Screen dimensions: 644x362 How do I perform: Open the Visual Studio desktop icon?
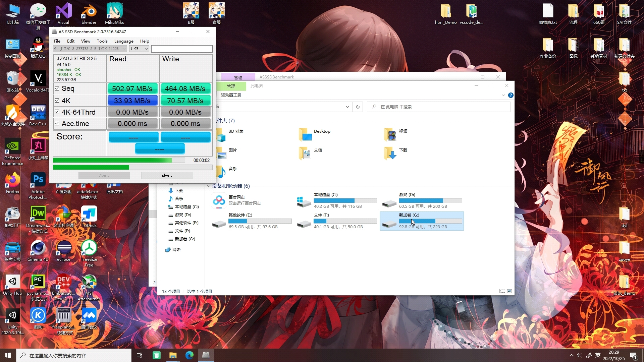tap(63, 14)
